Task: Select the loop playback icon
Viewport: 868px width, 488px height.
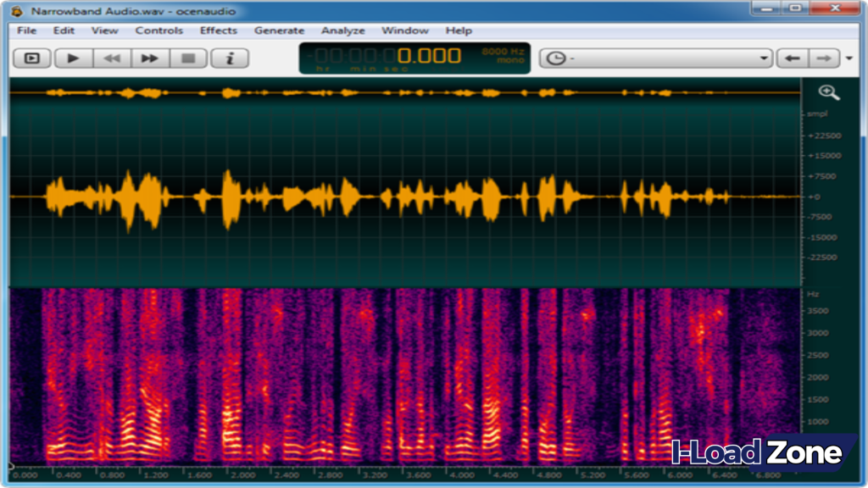Action: coord(31,58)
